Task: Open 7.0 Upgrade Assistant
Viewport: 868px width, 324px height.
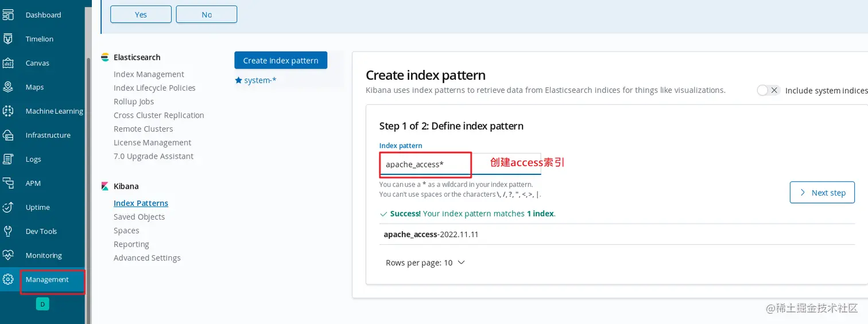Action: [153, 157]
